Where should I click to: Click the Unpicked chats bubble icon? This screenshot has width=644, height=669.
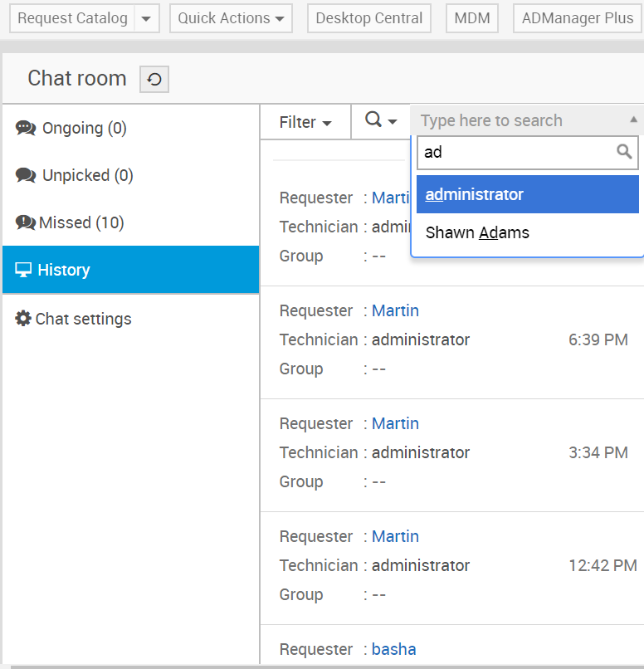click(x=26, y=176)
